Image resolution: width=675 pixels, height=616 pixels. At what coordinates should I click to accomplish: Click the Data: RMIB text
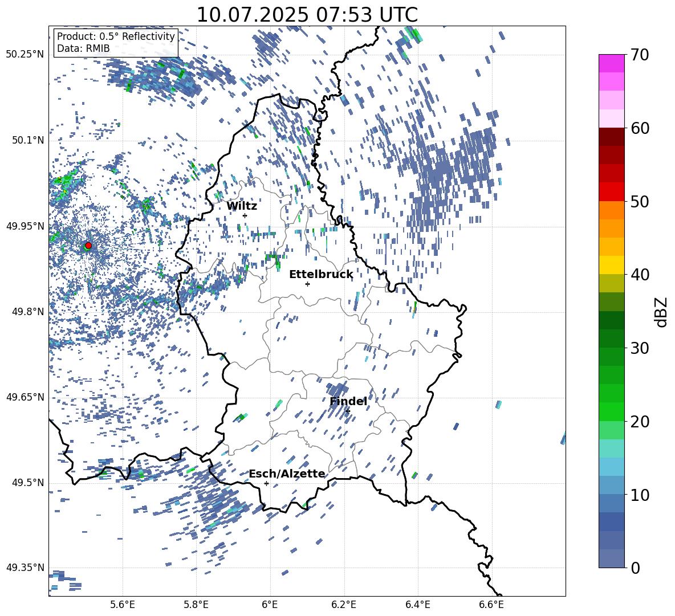83,48
